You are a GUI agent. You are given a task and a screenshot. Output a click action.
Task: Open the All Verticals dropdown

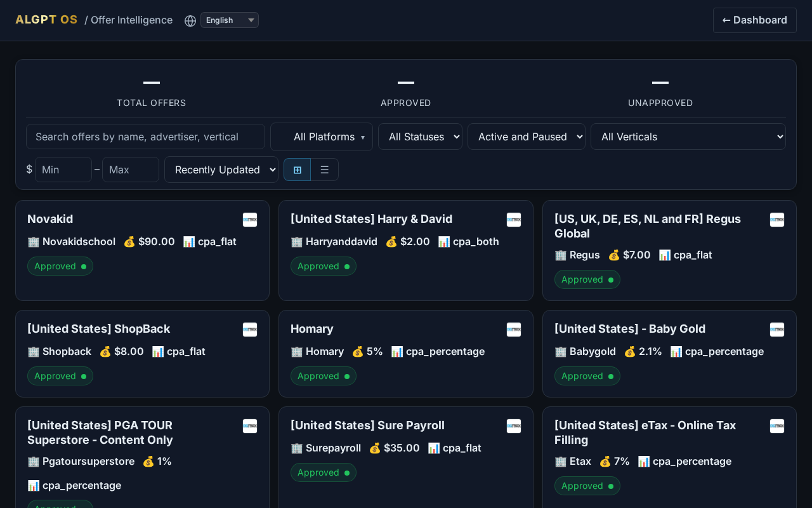coord(688,137)
